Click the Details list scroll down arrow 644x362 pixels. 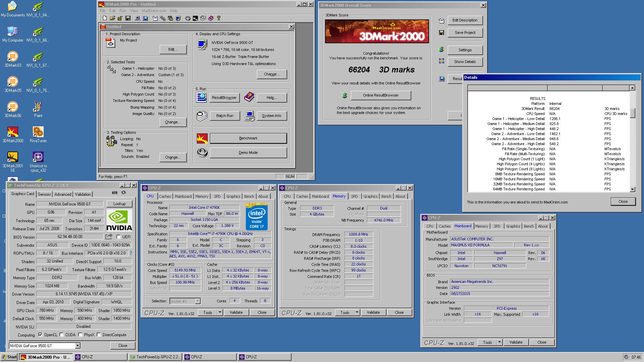point(633,189)
